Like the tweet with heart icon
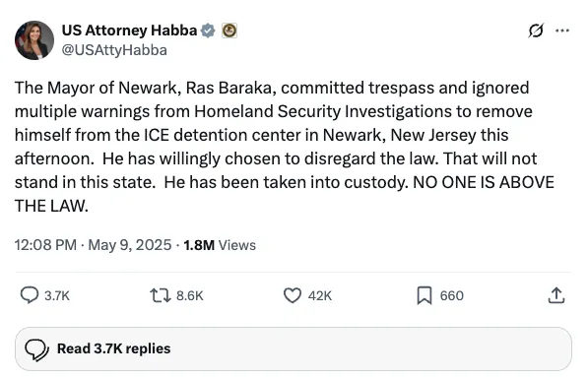This screenshot has width=588, height=377. pyautogui.click(x=293, y=295)
